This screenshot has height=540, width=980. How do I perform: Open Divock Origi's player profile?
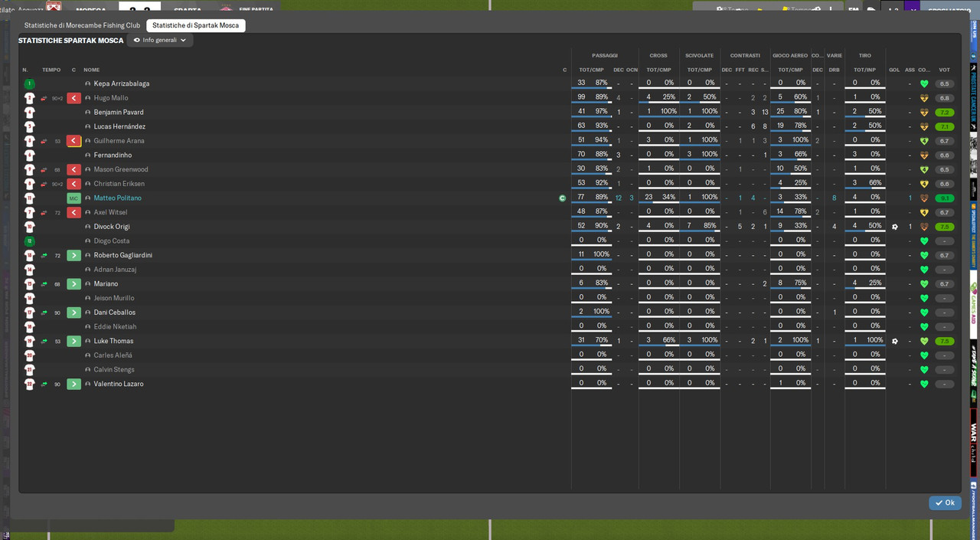click(113, 227)
